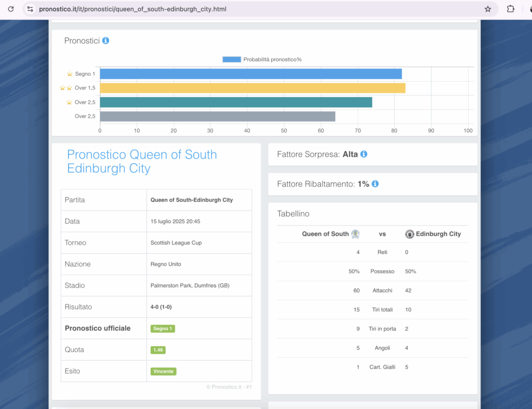Click the Reti stat label
The height and width of the screenshot is (409, 532).
(382, 252)
